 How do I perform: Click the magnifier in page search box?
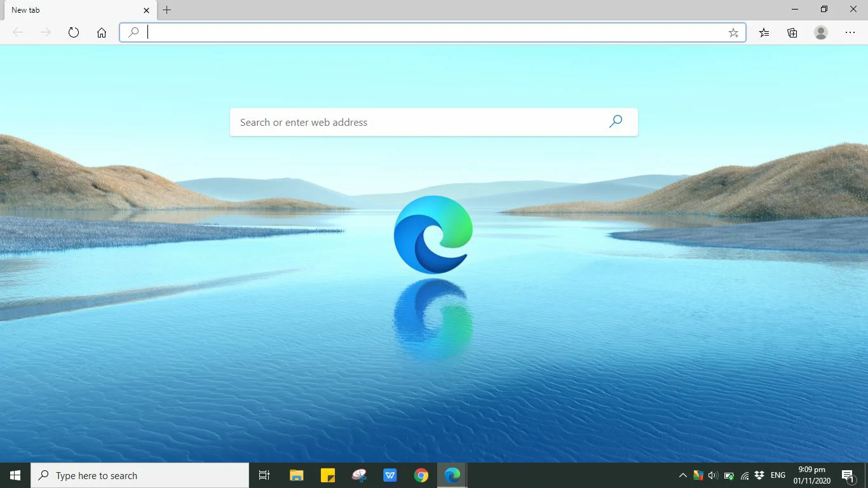tap(615, 121)
